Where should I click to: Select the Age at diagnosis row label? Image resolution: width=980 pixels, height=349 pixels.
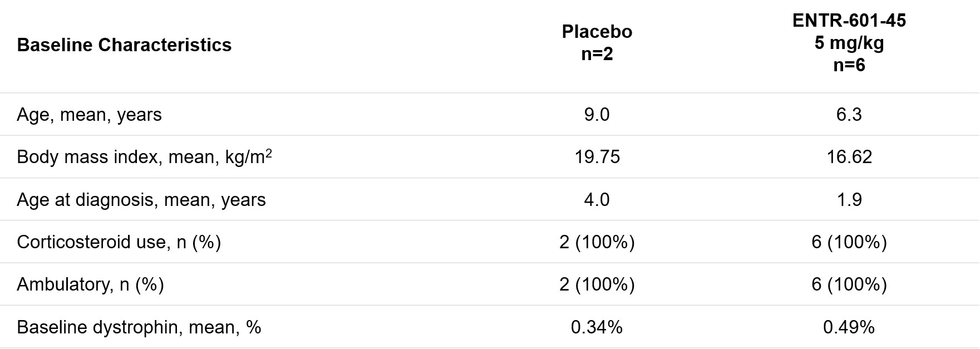141,200
